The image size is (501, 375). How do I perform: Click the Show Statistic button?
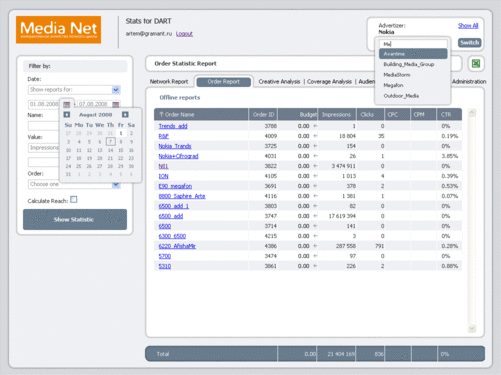75,219
